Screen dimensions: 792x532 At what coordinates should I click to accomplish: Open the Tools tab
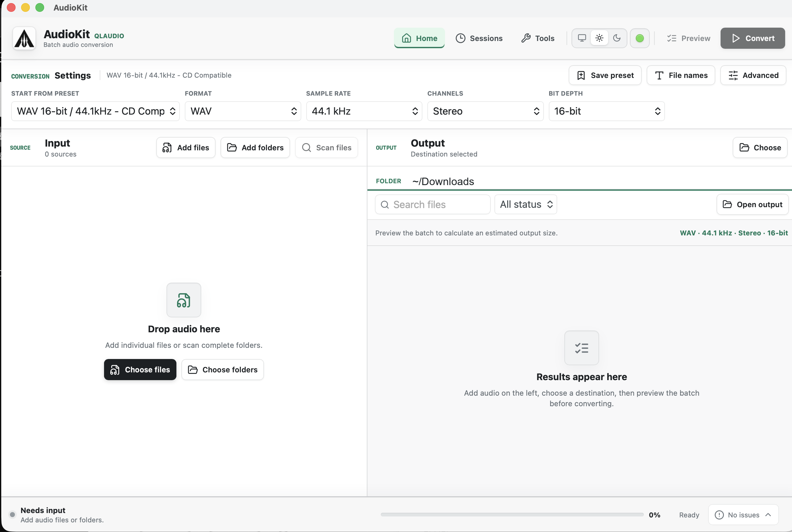pyautogui.click(x=538, y=38)
